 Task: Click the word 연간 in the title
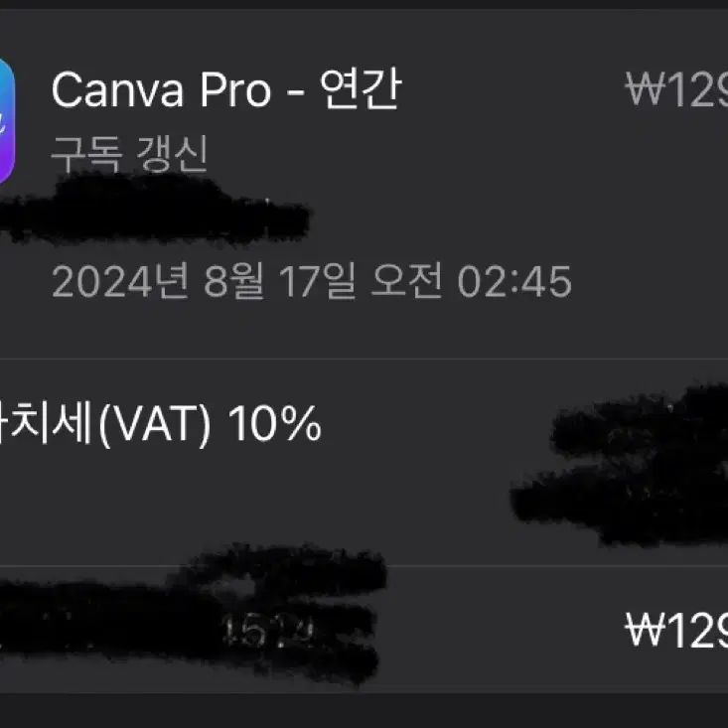tap(361, 89)
